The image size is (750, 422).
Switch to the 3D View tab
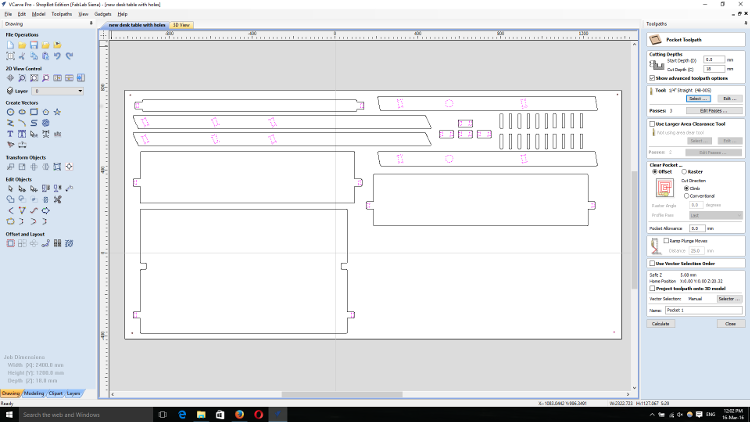[x=181, y=25]
